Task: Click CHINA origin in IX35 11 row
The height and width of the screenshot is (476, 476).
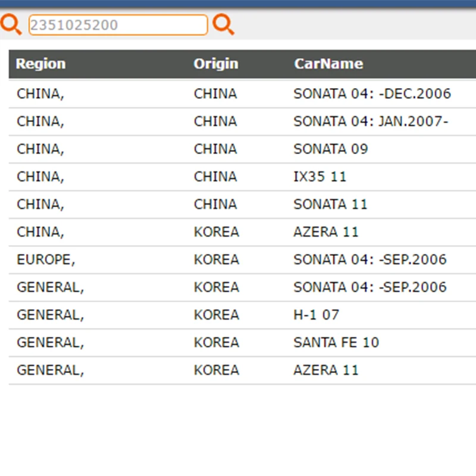Action: click(215, 177)
